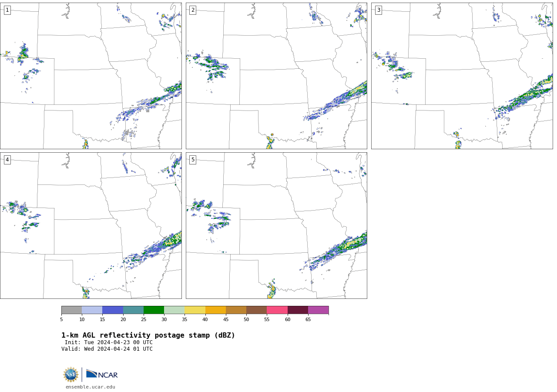Click the number label on panel 5
This screenshot has height=392, width=557.
(x=193, y=160)
